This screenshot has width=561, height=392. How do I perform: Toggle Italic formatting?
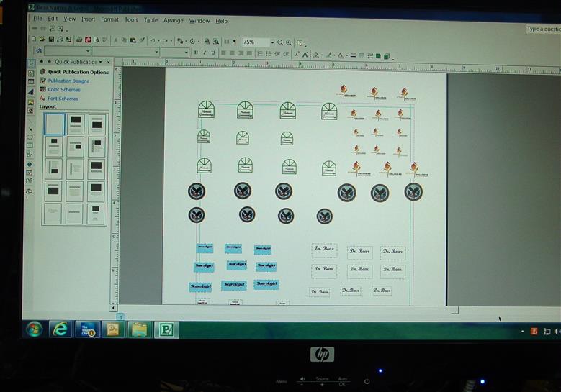pos(205,53)
